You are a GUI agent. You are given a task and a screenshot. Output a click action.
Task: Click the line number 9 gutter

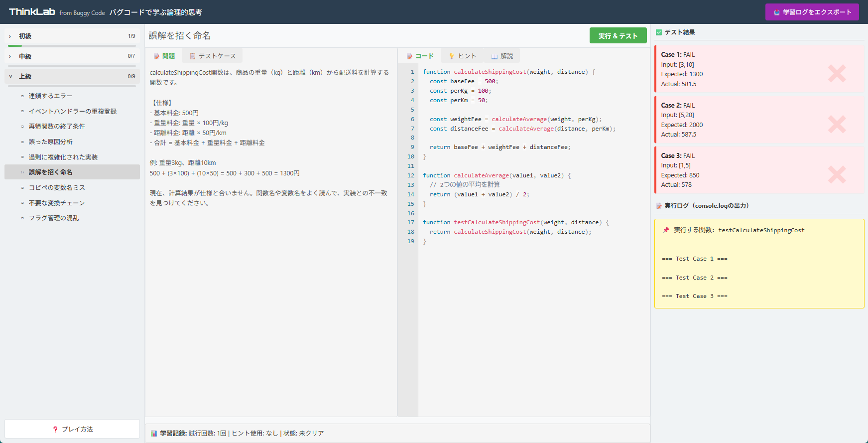click(x=412, y=147)
